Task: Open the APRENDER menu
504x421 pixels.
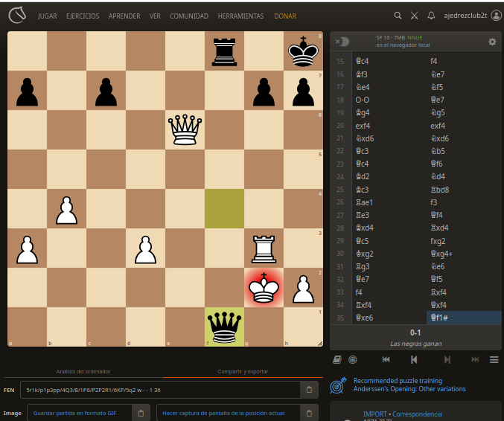Action: click(x=124, y=16)
